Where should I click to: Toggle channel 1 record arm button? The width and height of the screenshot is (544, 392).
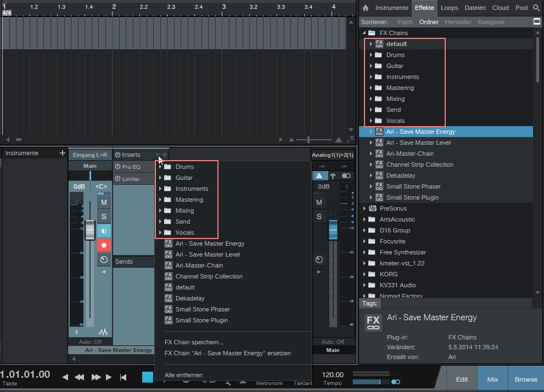click(104, 245)
